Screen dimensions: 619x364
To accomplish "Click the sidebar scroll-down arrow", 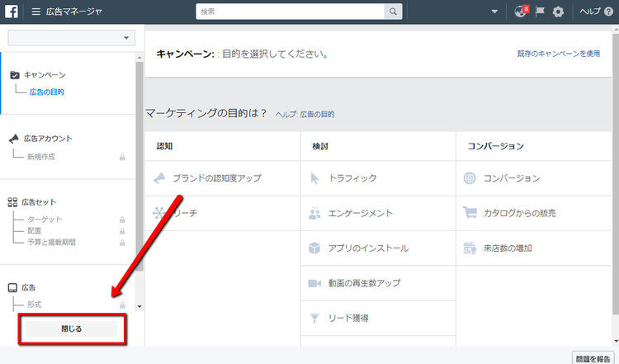I will [x=139, y=306].
